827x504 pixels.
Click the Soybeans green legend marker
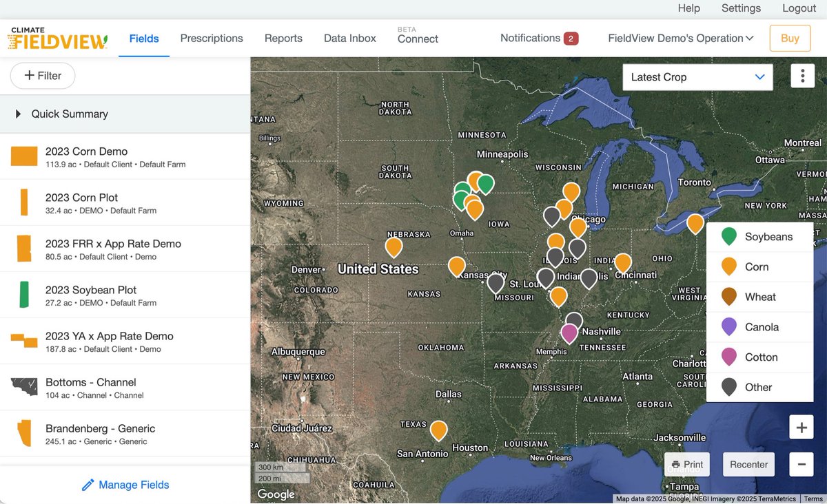tap(728, 237)
